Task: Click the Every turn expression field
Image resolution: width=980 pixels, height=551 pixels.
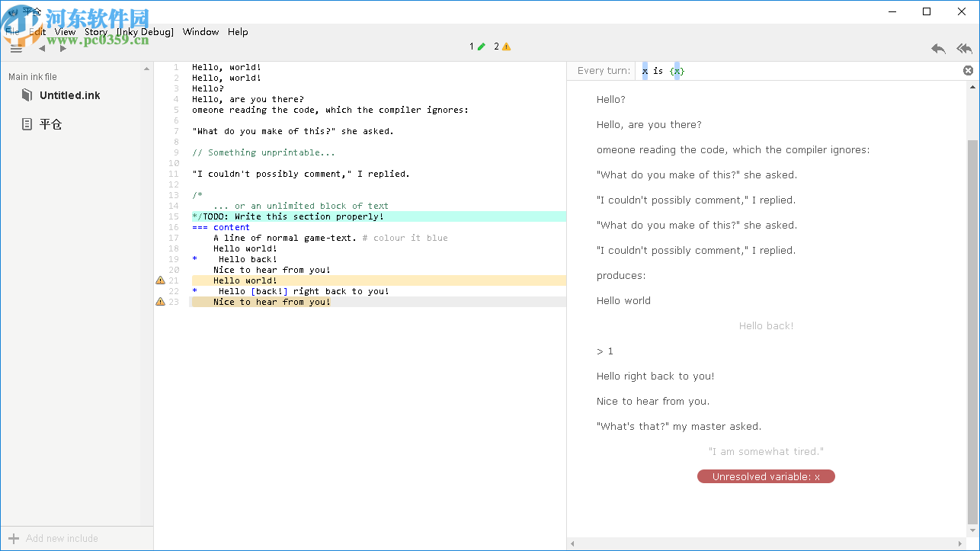Action: pyautogui.click(x=800, y=71)
